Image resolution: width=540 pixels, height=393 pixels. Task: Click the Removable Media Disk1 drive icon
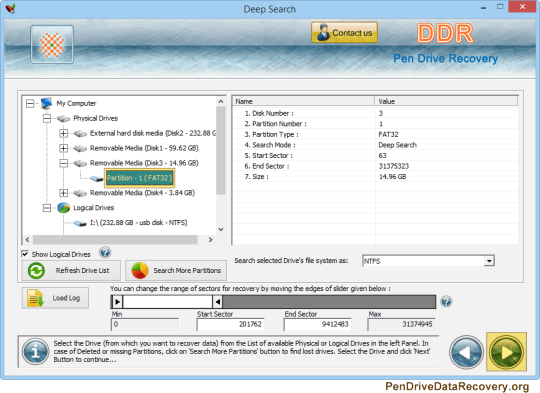pyautogui.click(x=80, y=148)
